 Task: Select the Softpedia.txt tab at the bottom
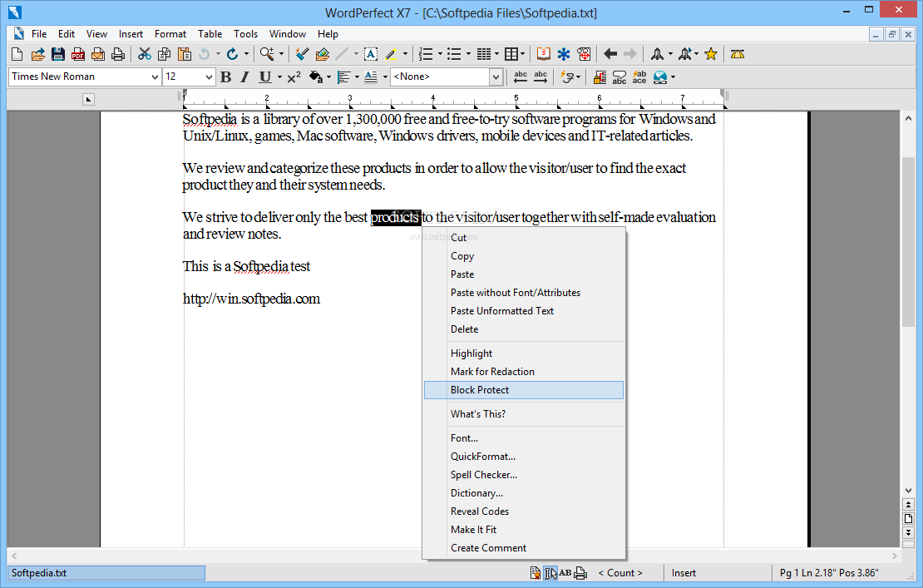click(106, 573)
